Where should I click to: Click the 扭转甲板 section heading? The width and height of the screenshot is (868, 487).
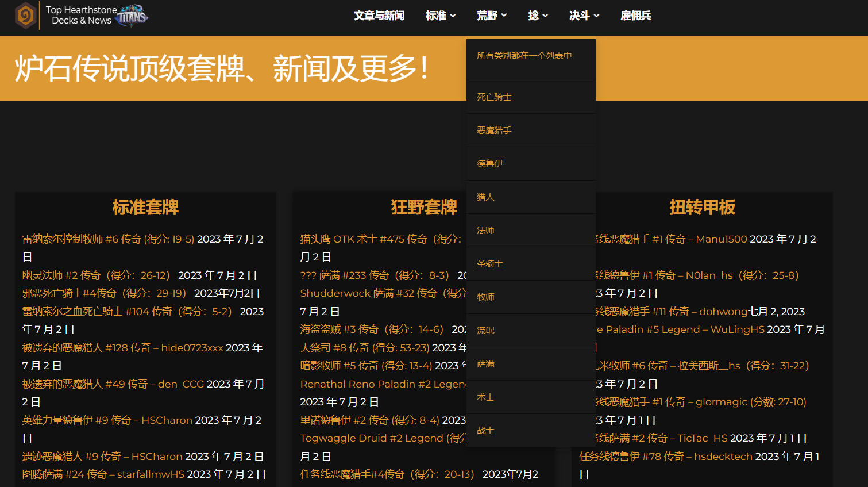[702, 207]
